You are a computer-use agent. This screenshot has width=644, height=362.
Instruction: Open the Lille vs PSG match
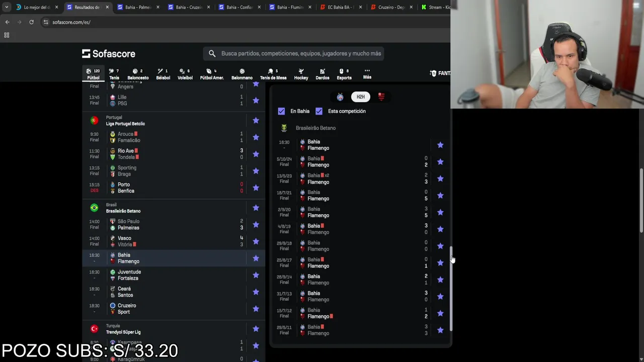pyautogui.click(x=174, y=100)
